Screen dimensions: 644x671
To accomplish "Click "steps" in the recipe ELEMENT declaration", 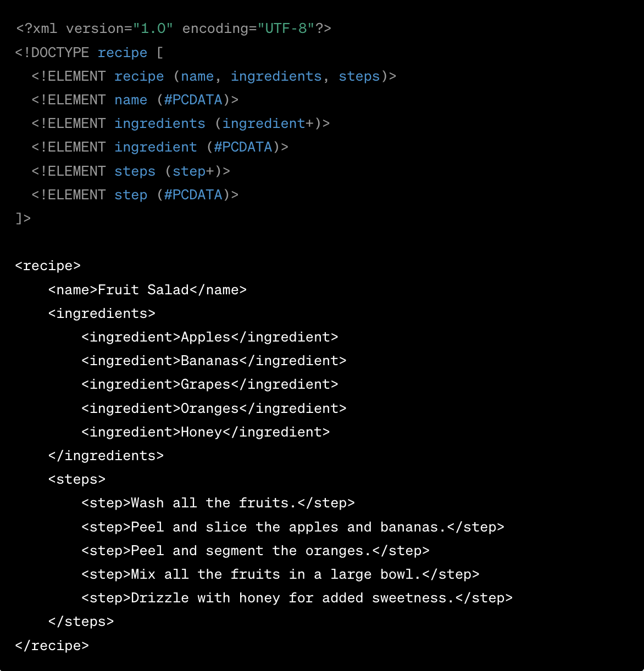I will click(x=359, y=76).
